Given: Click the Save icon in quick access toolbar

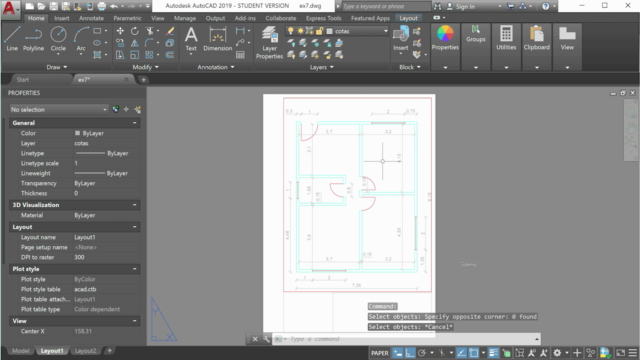Looking at the screenshot, I should 53,6.
